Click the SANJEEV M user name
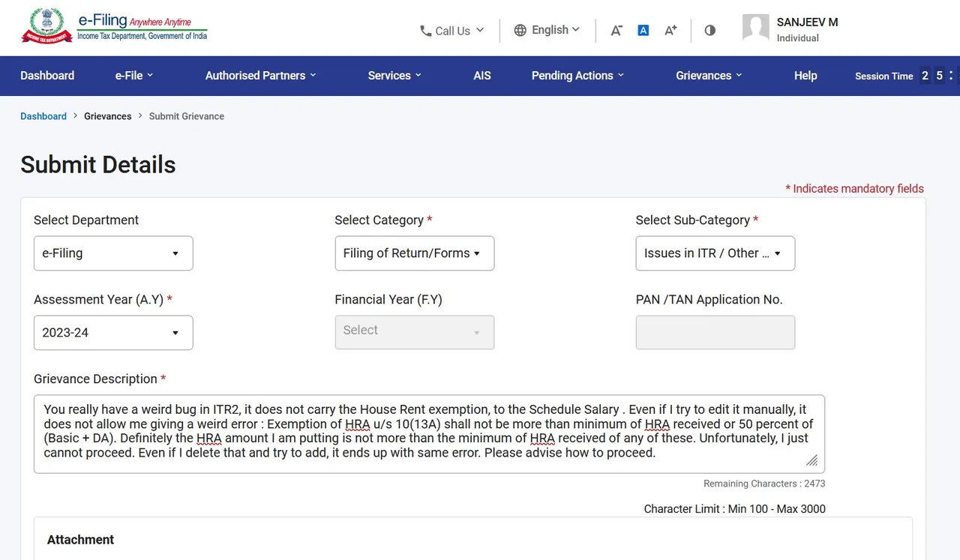This screenshot has height=560, width=960. 807,22
